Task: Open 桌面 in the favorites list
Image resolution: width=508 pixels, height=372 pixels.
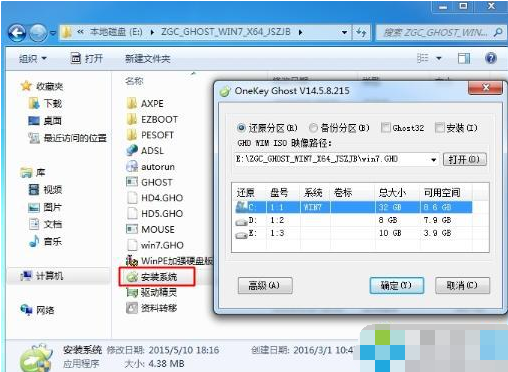Action: pos(45,121)
